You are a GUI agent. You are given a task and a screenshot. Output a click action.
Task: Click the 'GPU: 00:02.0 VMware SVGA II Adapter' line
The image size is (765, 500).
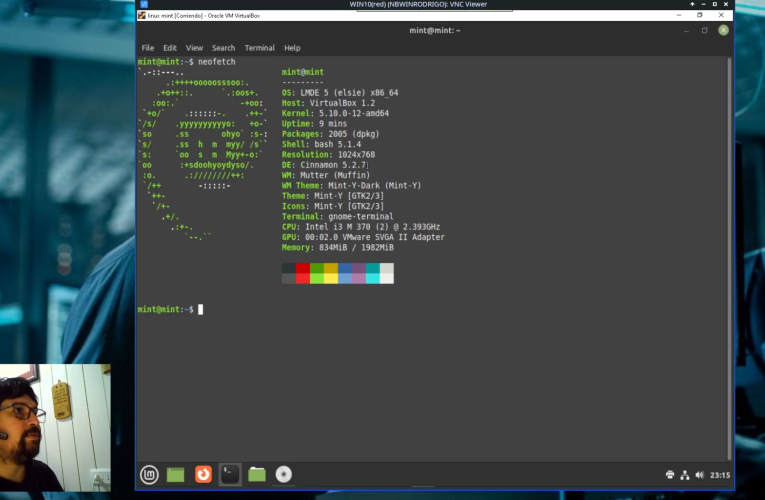click(x=363, y=237)
